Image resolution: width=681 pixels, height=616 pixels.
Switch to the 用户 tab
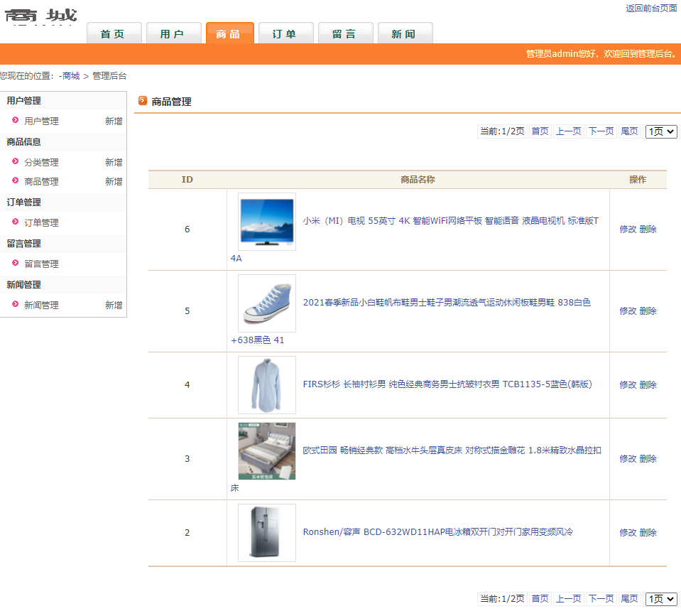[174, 33]
